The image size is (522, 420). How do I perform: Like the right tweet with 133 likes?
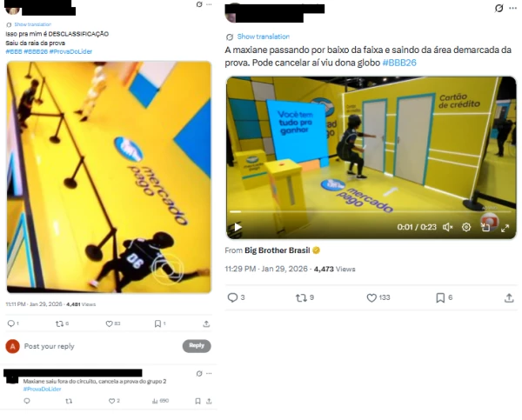(371, 297)
